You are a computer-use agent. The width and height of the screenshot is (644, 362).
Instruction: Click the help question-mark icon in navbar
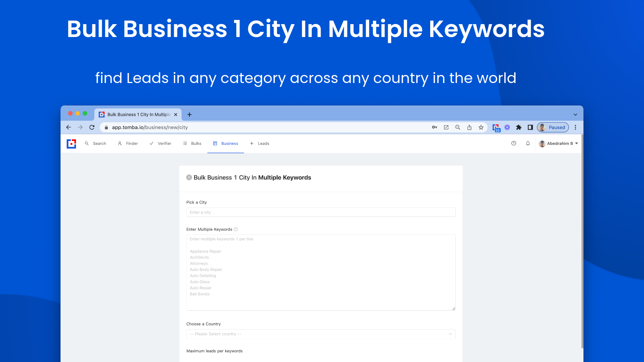(514, 144)
